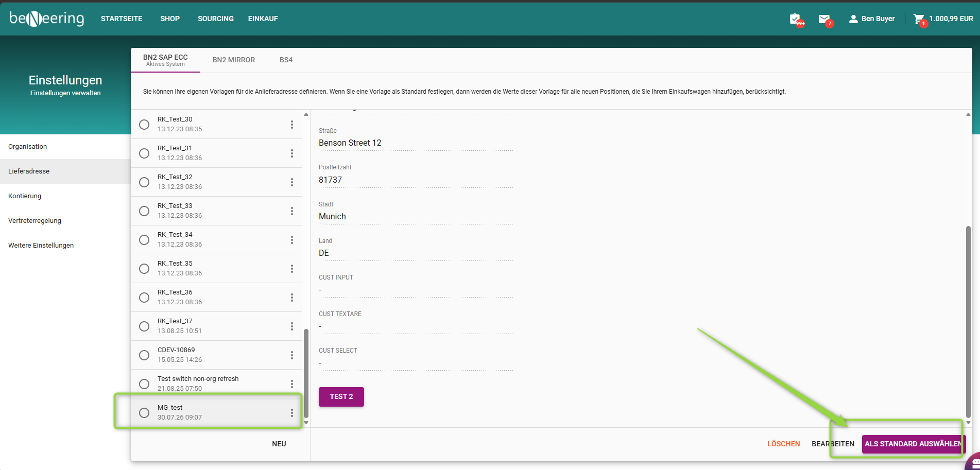Select the RK_Test_30 radio button
This screenshot has height=470, width=980.
[144, 125]
